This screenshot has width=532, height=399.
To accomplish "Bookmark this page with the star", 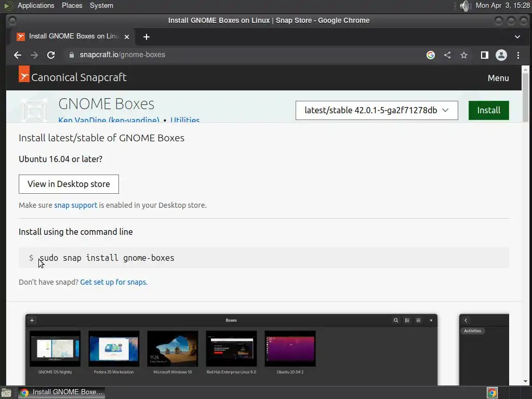I will (x=464, y=55).
